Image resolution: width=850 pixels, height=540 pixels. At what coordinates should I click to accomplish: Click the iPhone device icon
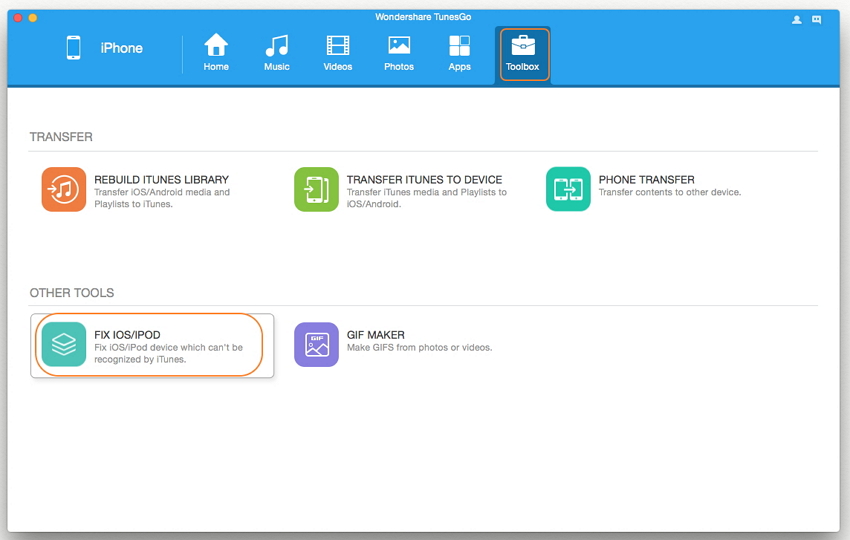click(x=74, y=48)
